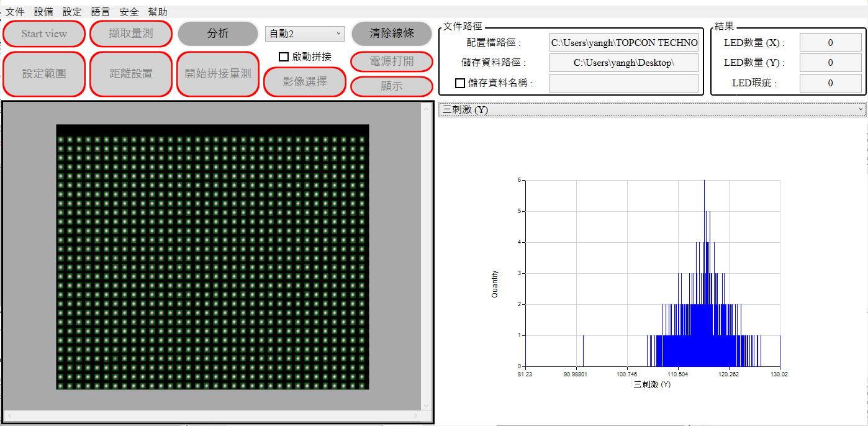
Task: Click the 設定範圍 button
Action: click(x=44, y=74)
